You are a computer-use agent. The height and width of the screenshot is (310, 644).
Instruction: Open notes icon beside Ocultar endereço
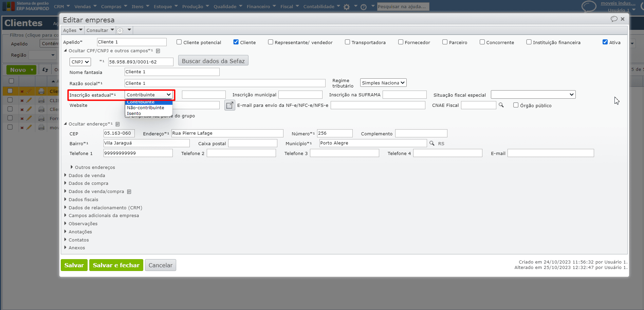point(117,124)
